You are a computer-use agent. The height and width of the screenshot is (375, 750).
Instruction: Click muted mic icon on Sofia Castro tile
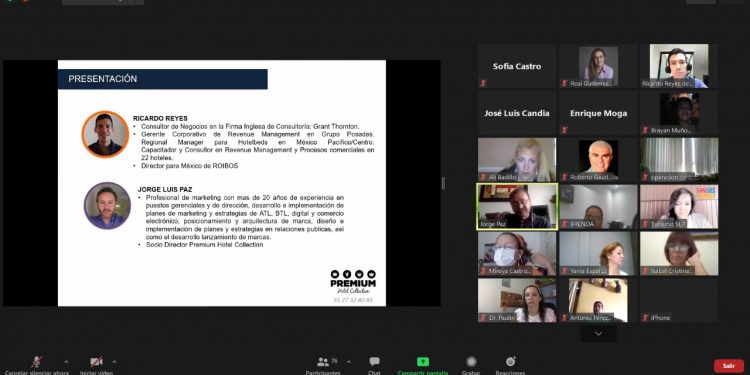pyautogui.click(x=483, y=83)
